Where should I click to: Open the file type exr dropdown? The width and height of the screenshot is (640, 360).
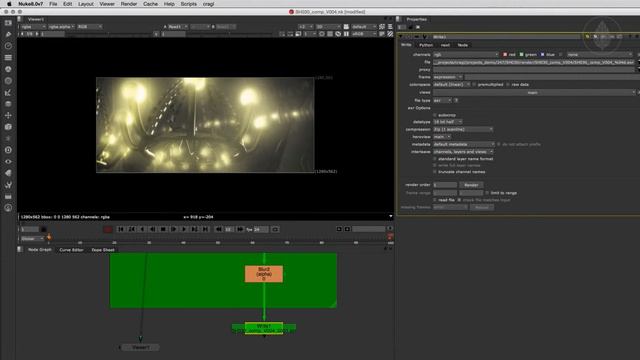coord(442,100)
